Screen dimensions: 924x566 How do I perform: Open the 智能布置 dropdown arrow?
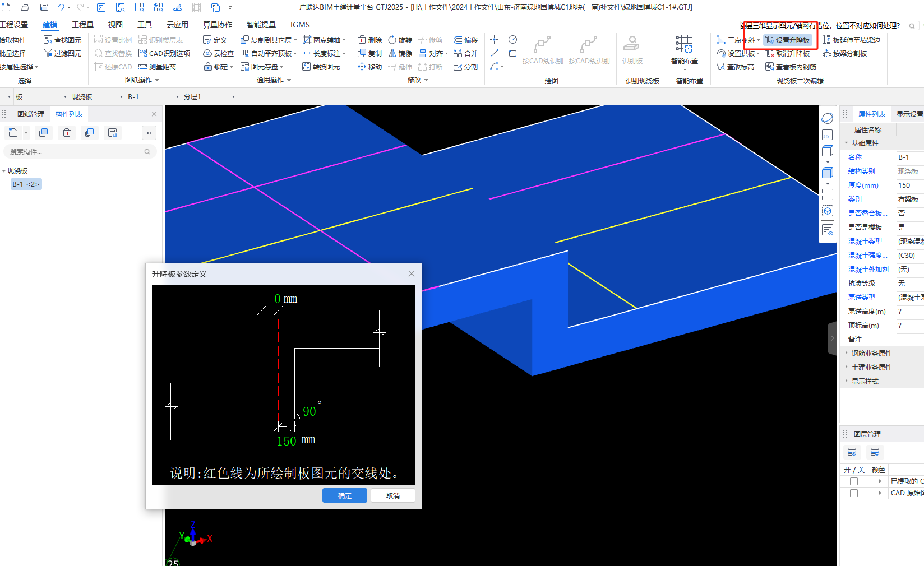coord(685,69)
